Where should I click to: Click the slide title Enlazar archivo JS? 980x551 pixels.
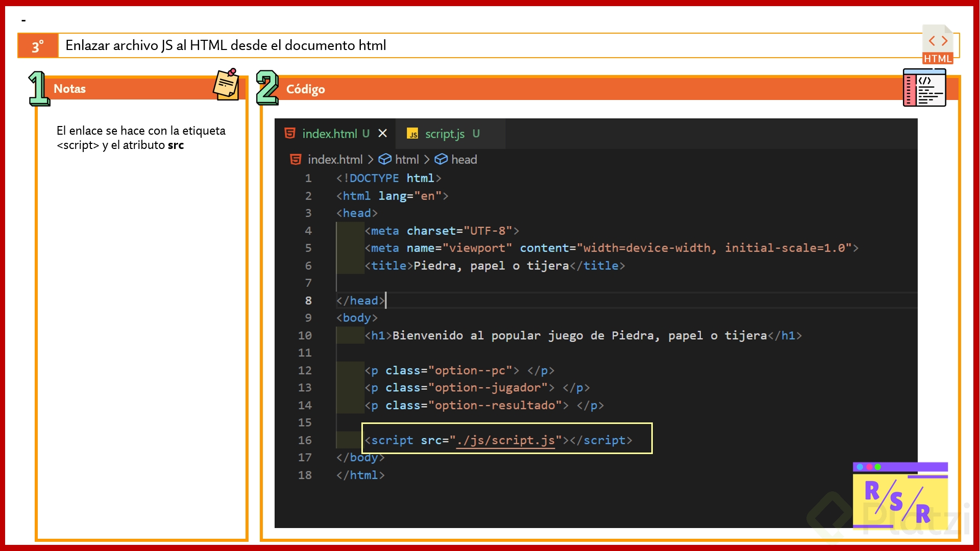[226, 45]
